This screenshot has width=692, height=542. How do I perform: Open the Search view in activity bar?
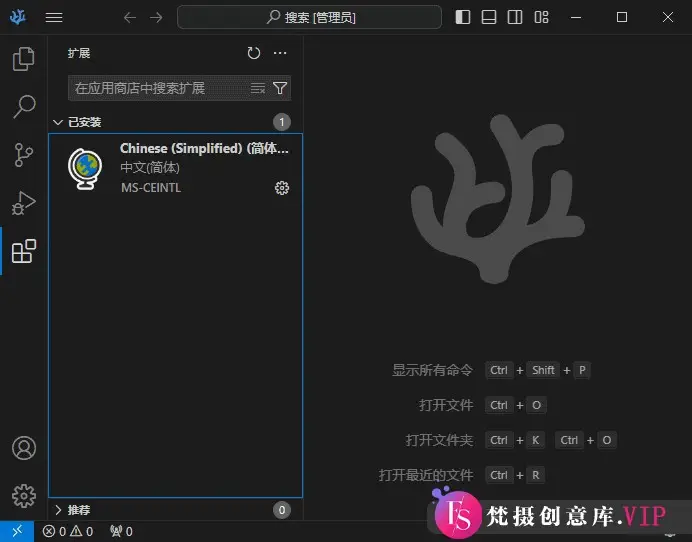pyautogui.click(x=23, y=106)
